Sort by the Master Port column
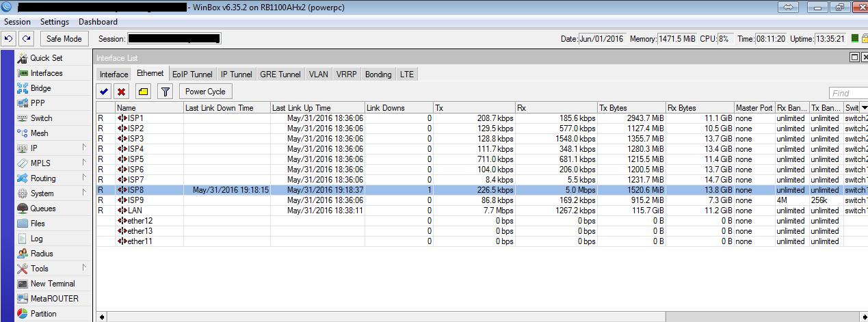The image size is (868, 322). pos(754,108)
